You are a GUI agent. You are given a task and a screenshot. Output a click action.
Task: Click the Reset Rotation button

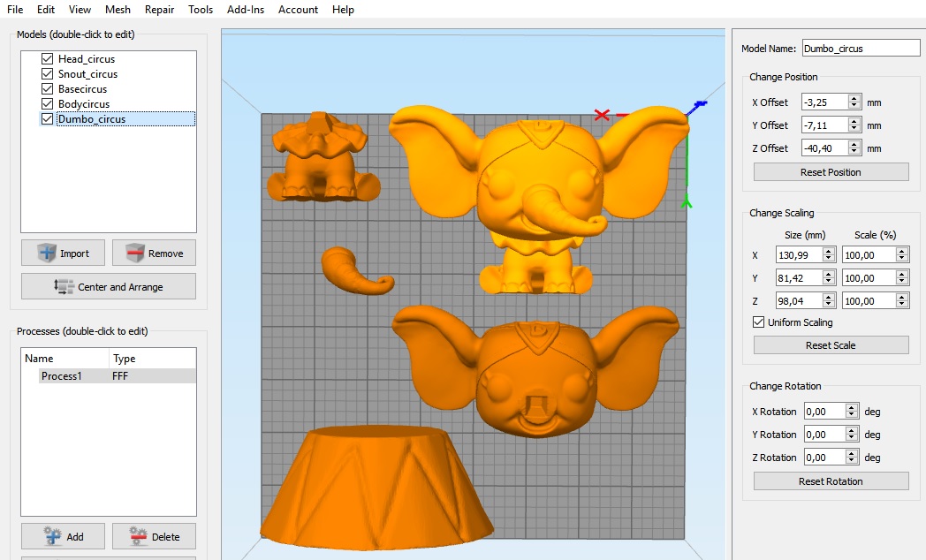[831, 481]
